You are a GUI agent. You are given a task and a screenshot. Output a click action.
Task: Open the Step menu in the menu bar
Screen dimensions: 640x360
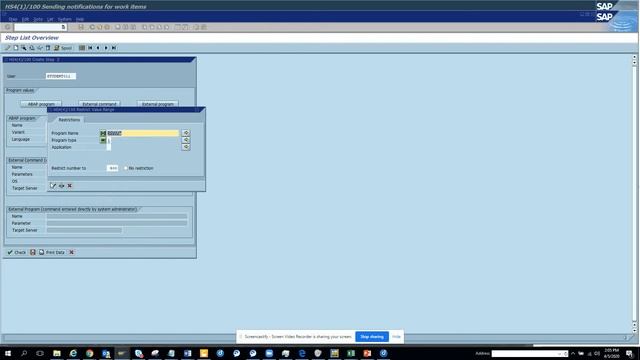click(x=13, y=19)
